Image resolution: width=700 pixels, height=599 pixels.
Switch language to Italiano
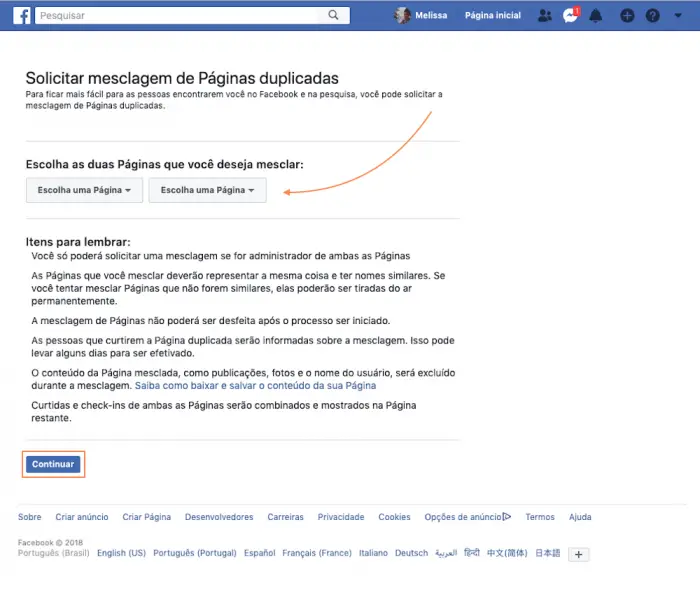tap(373, 553)
